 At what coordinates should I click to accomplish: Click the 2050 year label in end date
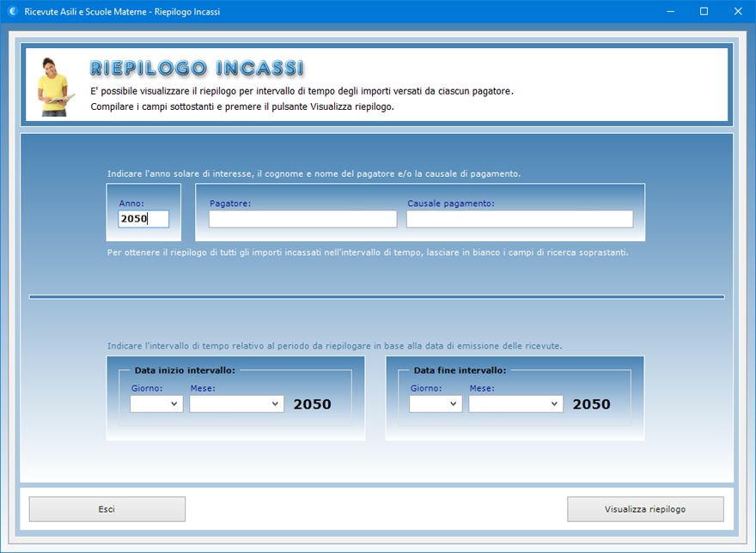click(591, 404)
